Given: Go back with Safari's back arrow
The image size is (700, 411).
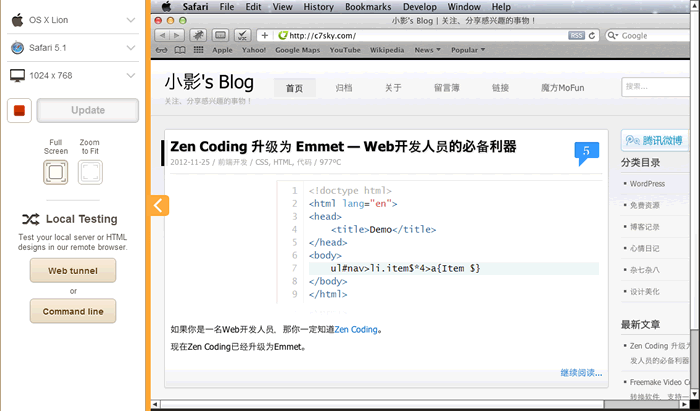Looking at the screenshot, I should point(162,36).
